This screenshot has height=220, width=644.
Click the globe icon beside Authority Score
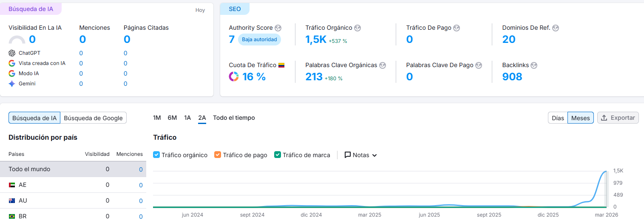pos(278,28)
